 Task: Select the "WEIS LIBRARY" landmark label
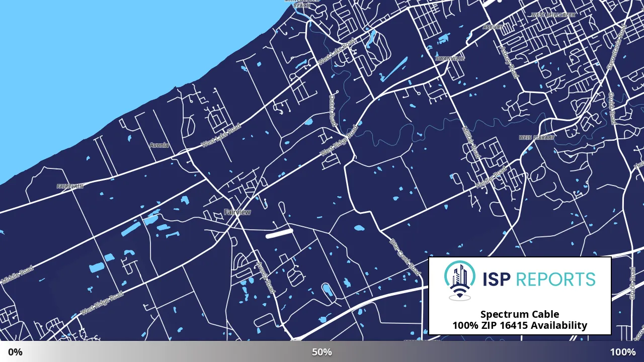click(x=537, y=137)
